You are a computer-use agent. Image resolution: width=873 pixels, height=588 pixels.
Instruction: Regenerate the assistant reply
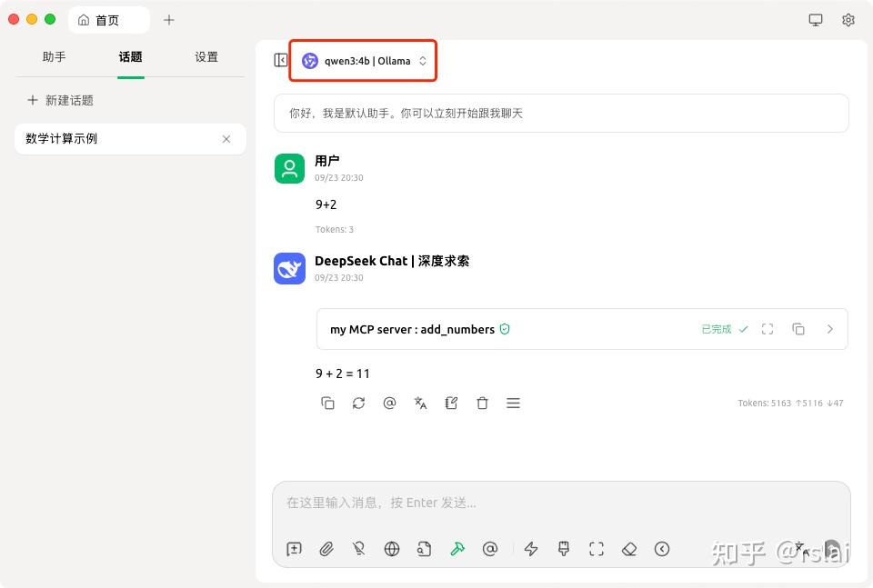[358, 403]
